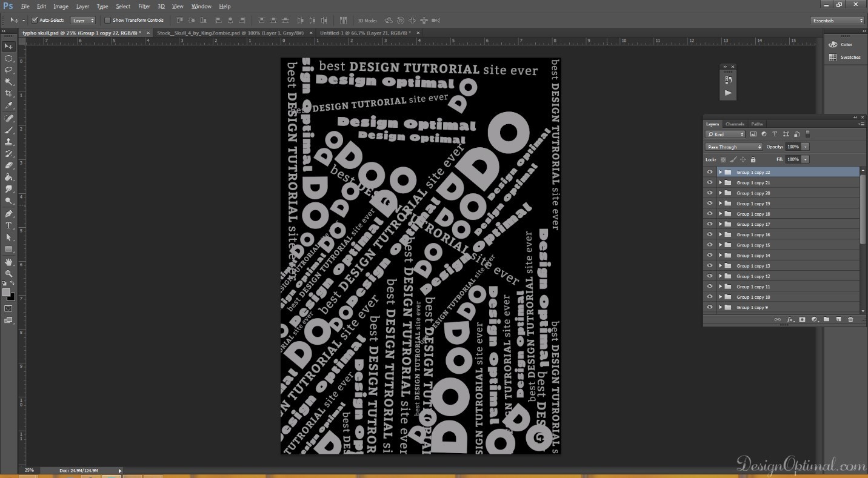Screen dimensions: 868x478
Task: Select the Brush tool
Action: [8, 130]
